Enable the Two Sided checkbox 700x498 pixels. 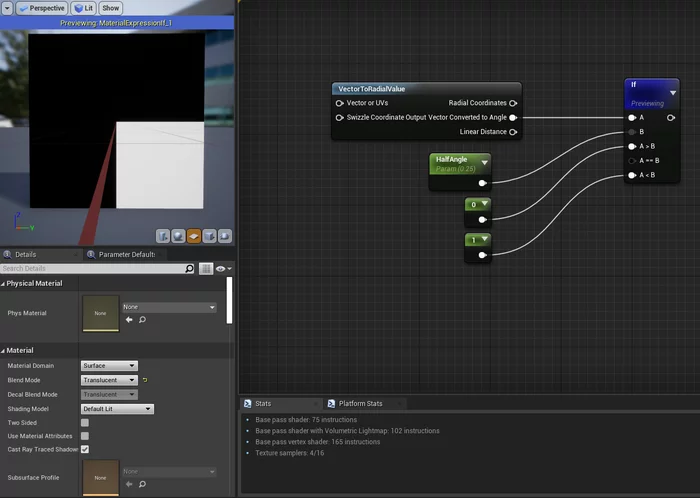[x=85, y=423]
